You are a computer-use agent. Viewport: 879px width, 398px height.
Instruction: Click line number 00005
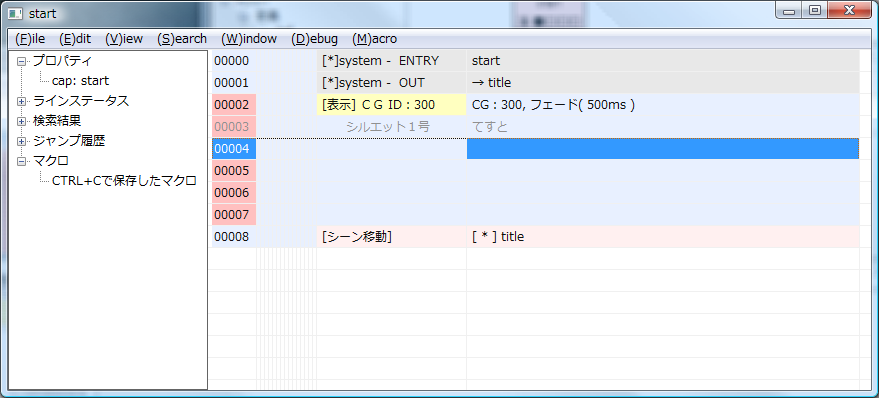click(234, 170)
